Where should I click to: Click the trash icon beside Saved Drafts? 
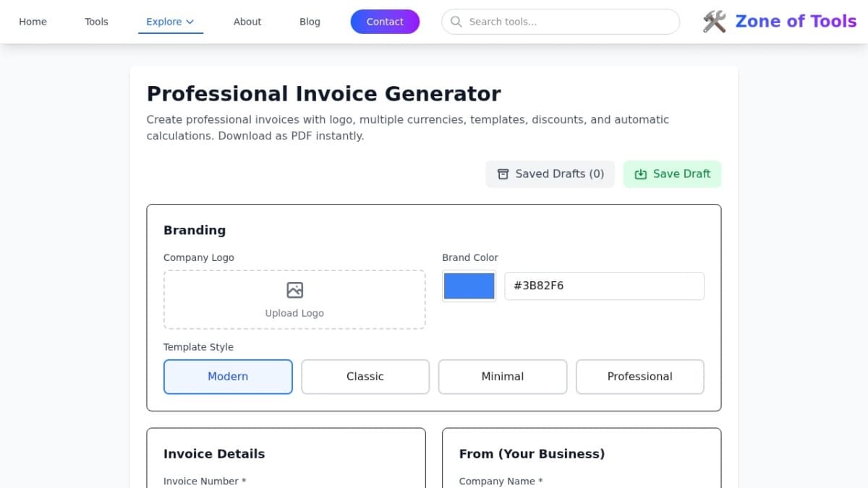pos(503,174)
